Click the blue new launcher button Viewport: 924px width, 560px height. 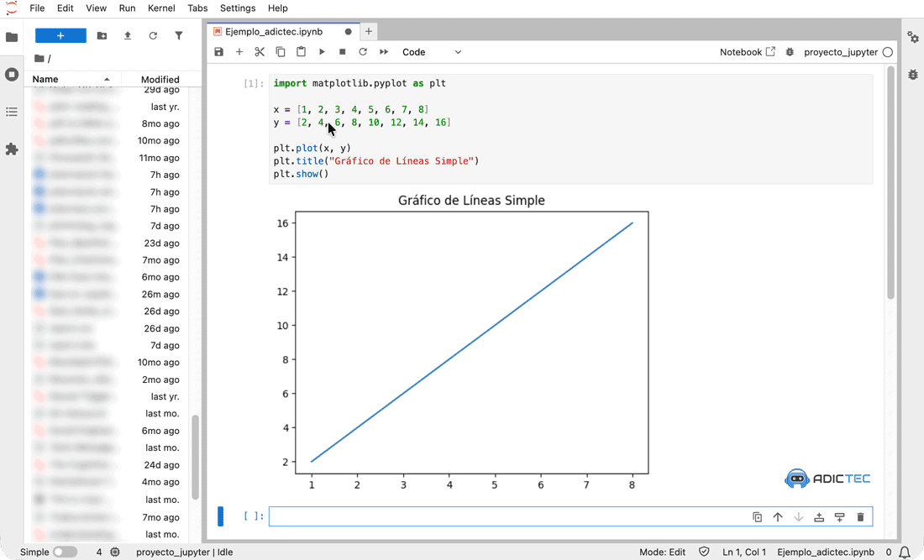[60, 34]
